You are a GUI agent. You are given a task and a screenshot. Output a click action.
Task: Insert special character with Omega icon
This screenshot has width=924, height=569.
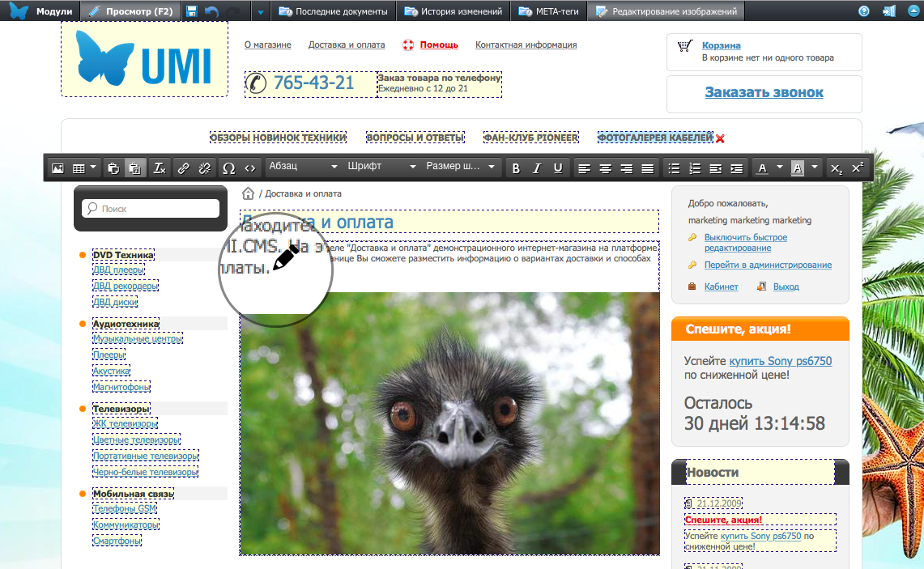(x=228, y=168)
